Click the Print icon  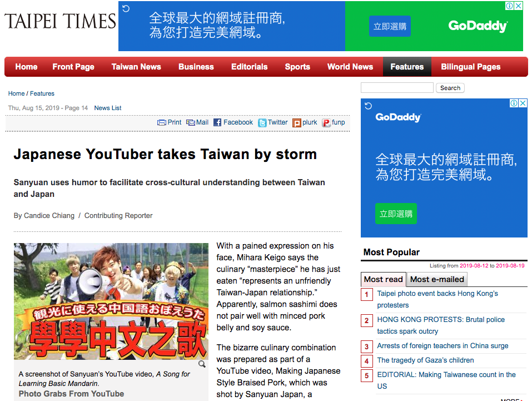tap(162, 122)
